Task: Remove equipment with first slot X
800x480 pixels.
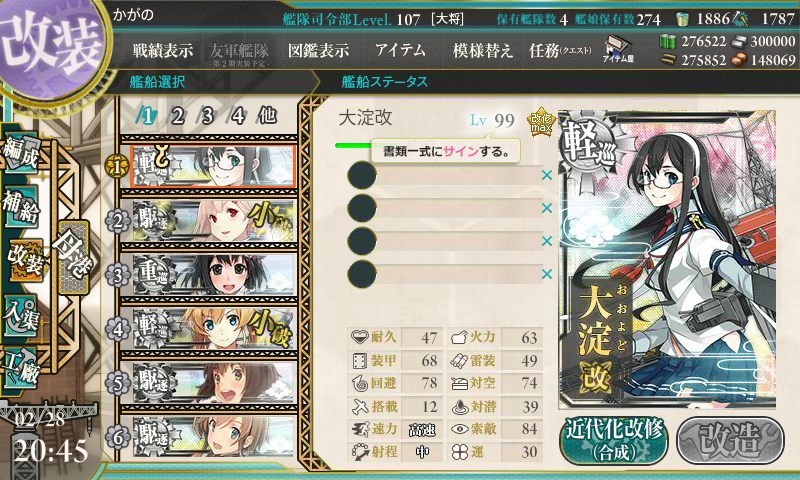Action: point(547,175)
